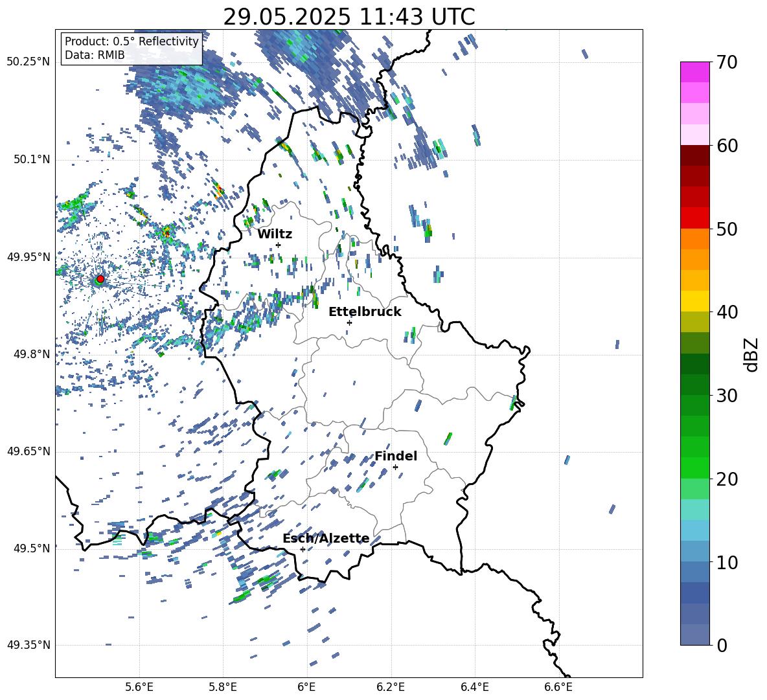767x700 pixels.
Task: Click the 49.8°N latitude label
Action: click(33, 354)
